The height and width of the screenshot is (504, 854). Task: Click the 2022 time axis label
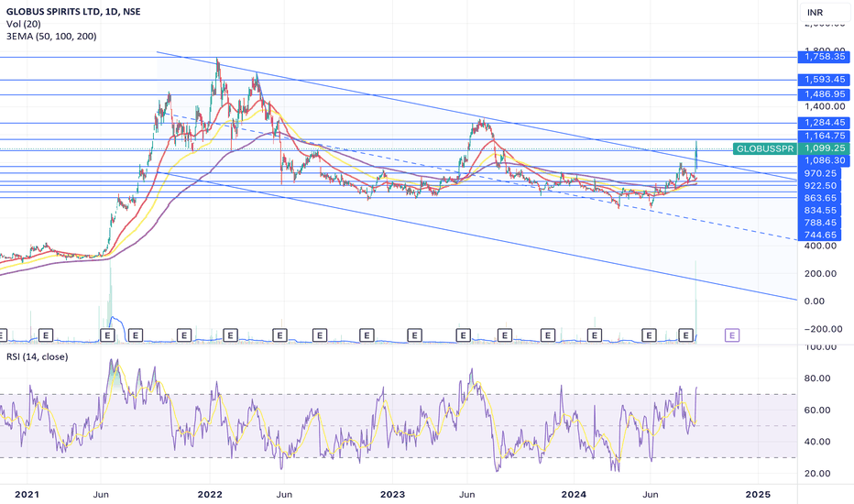[210, 495]
